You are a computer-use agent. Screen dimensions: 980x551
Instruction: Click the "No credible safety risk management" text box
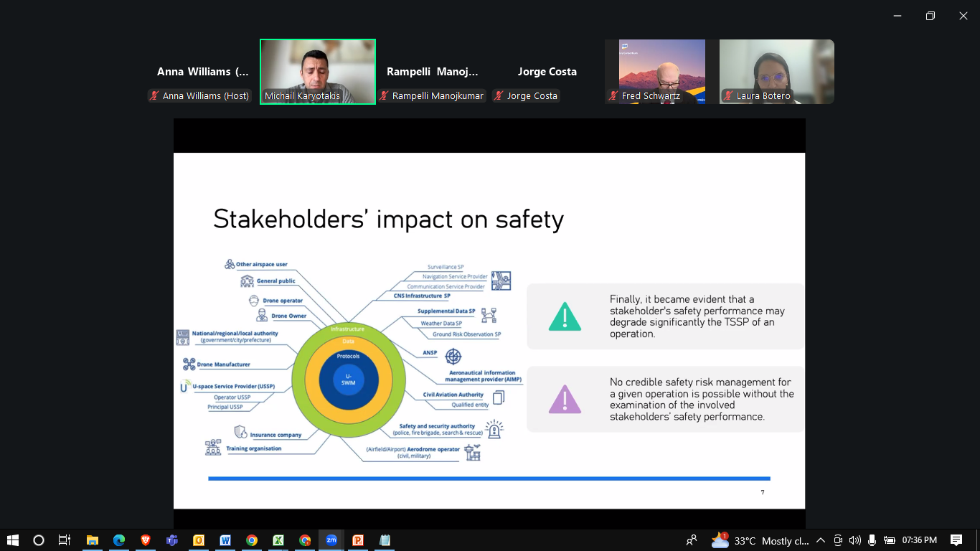click(665, 400)
